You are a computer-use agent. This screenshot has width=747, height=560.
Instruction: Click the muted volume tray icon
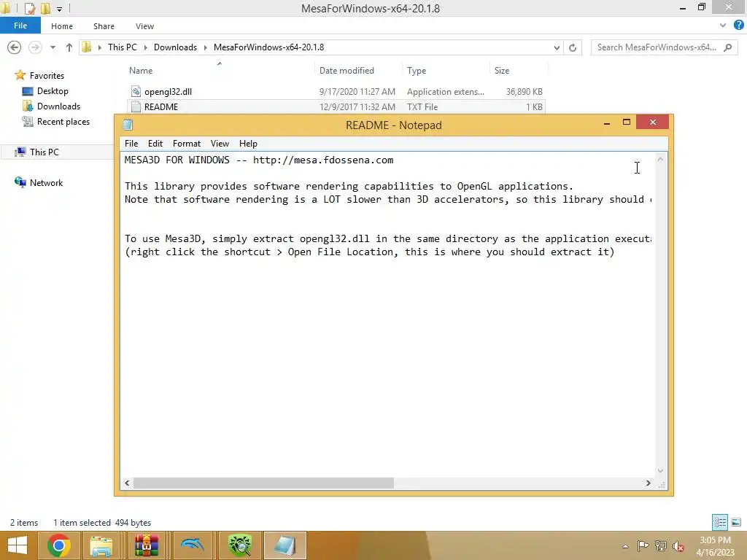click(678, 545)
